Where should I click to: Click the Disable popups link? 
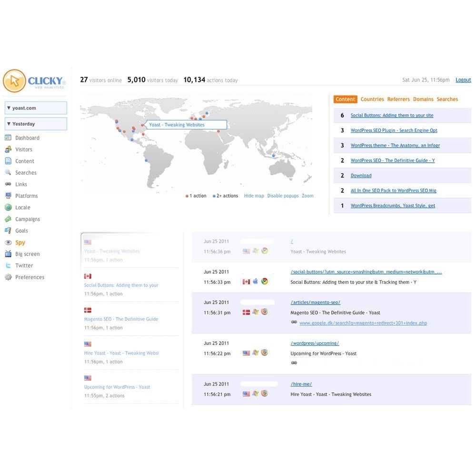coord(283,196)
